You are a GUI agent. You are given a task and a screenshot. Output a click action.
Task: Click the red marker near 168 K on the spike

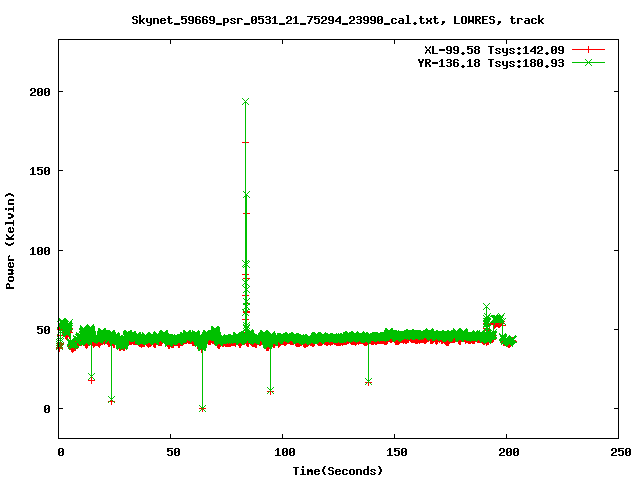[x=245, y=142]
